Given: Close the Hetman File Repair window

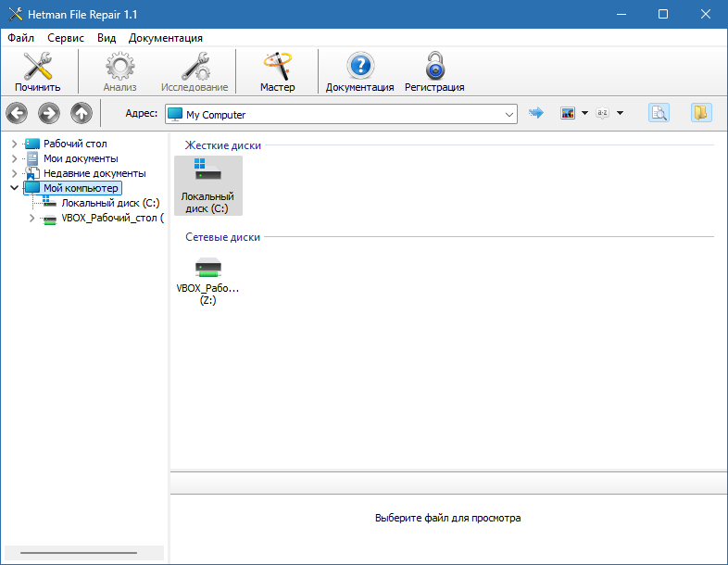Looking at the screenshot, I should (705, 15).
